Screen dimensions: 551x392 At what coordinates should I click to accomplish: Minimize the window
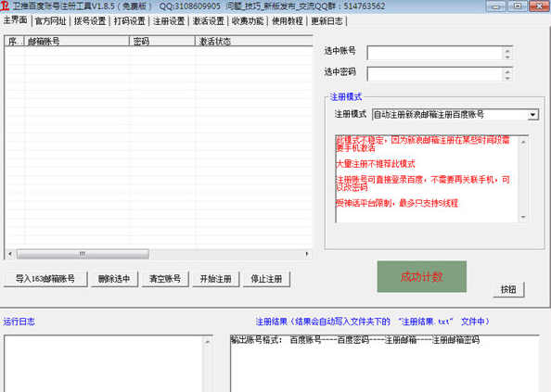tap(496, 6)
